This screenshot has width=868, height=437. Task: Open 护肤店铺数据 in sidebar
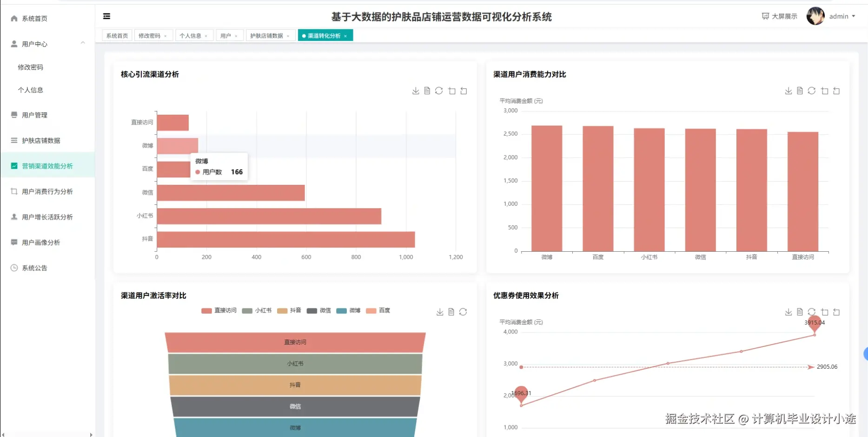pyautogui.click(x=47, y=141)
